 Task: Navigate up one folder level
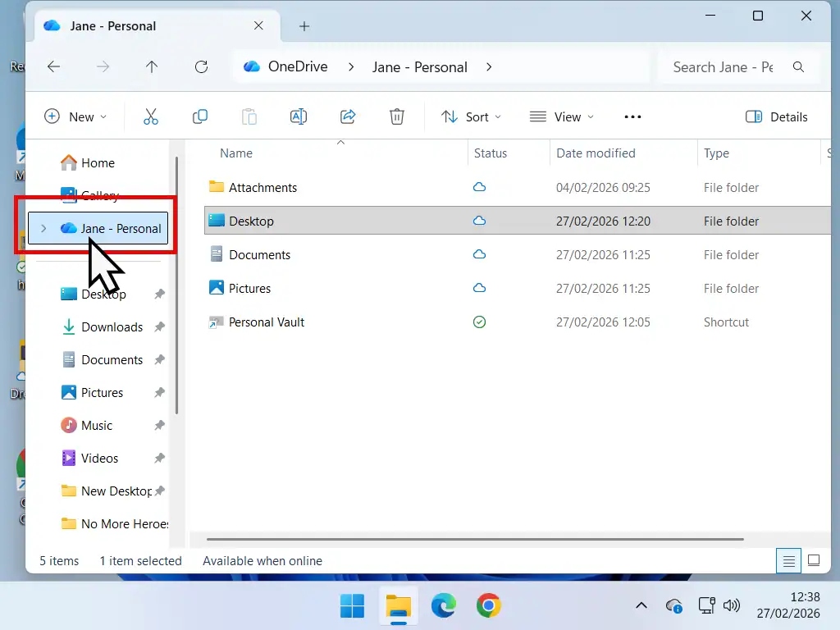[x=152, y=66]
